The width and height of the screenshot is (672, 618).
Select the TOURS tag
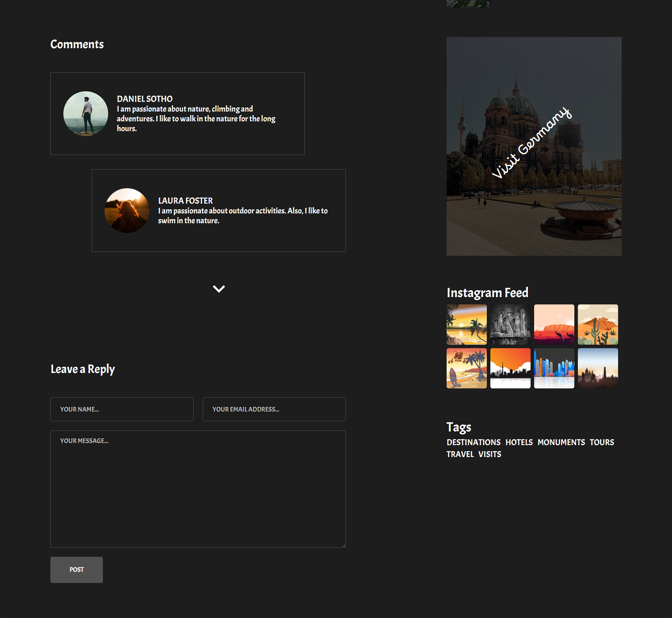pos(602,442)
